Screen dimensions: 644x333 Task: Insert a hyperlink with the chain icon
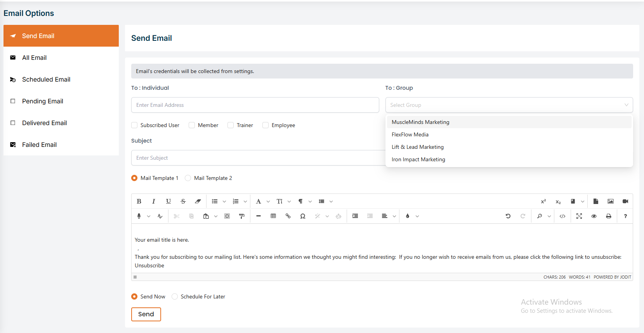(288, 216)
